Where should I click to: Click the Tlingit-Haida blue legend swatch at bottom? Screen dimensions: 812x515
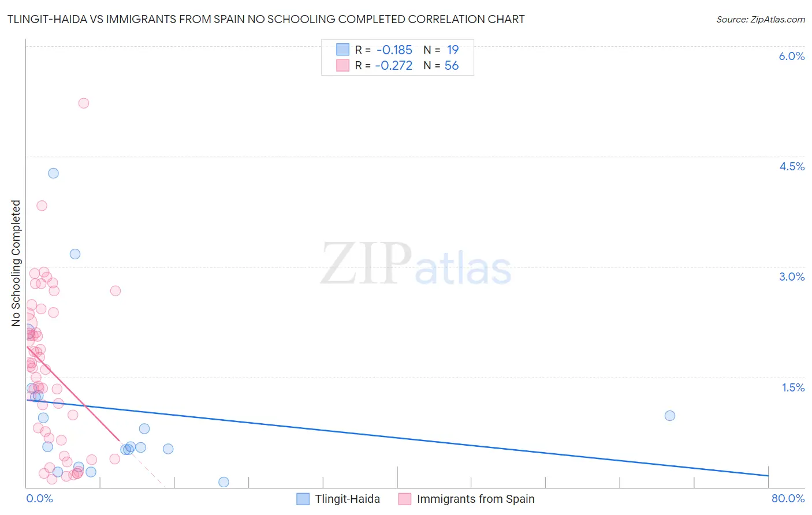(x=303, y=499)
